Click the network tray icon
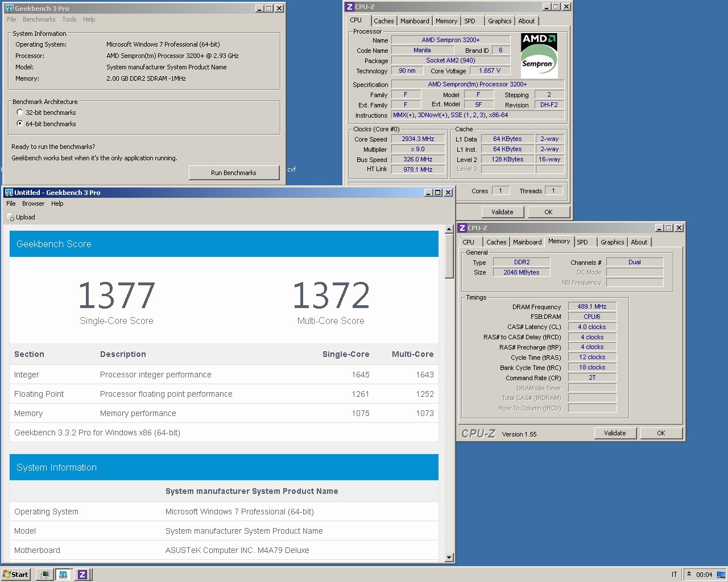The width and height of the screenshot is (728, 582). point(721,574)
